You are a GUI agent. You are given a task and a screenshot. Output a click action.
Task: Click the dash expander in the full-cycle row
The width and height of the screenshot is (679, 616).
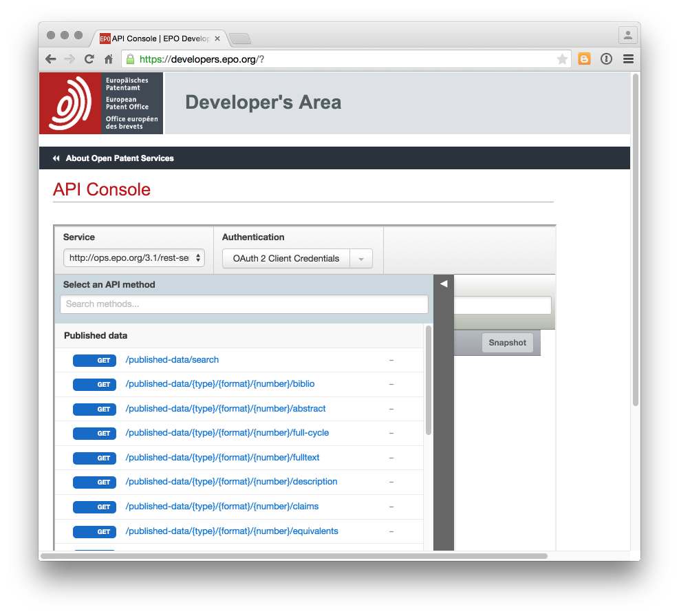391,434
